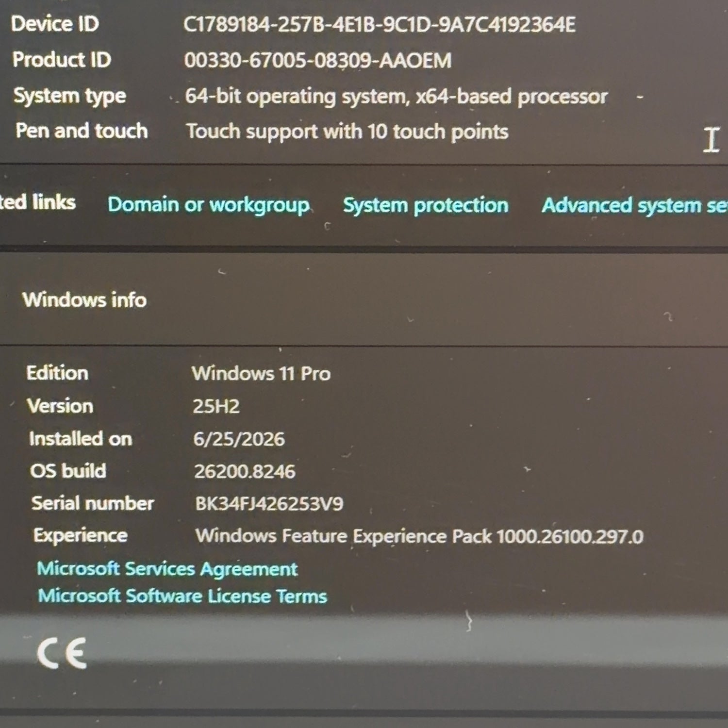Select the Product ID value 00330-67005-08309-AAOEM
728x728 pixels.
[318, 60]
